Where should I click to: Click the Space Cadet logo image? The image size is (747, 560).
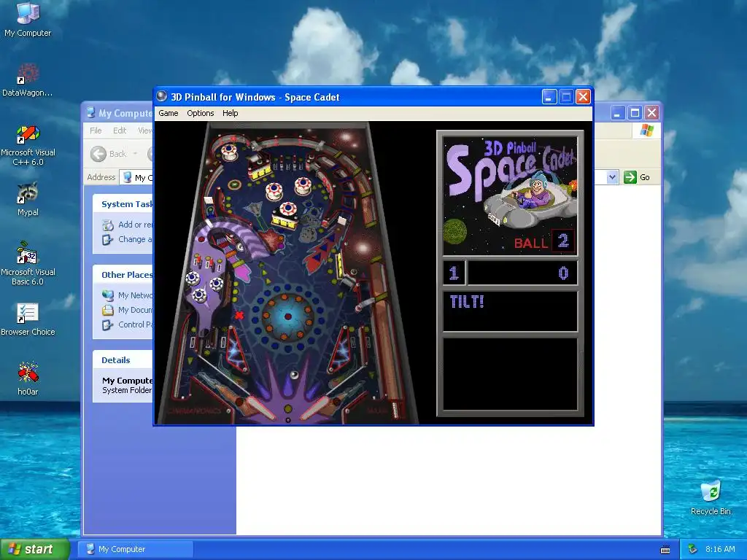[x=510, y=195]
